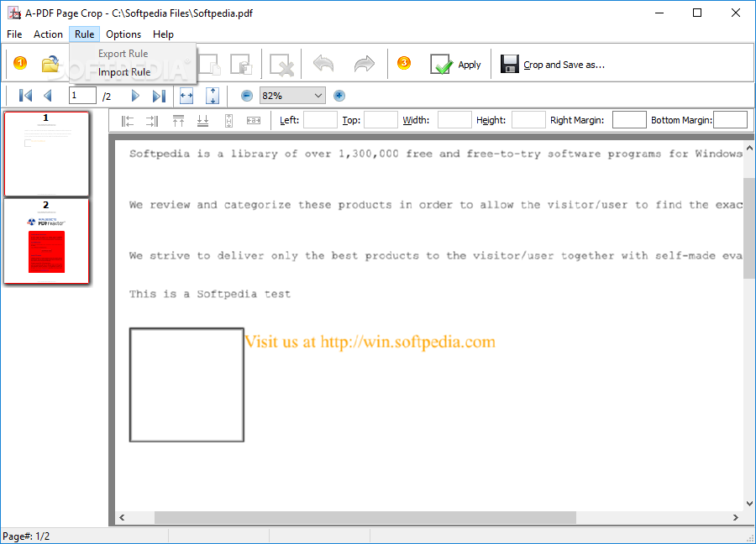Click the Height value field
Image resolution: width=756 pixels, height=544 pixels.
click(528, 120)
